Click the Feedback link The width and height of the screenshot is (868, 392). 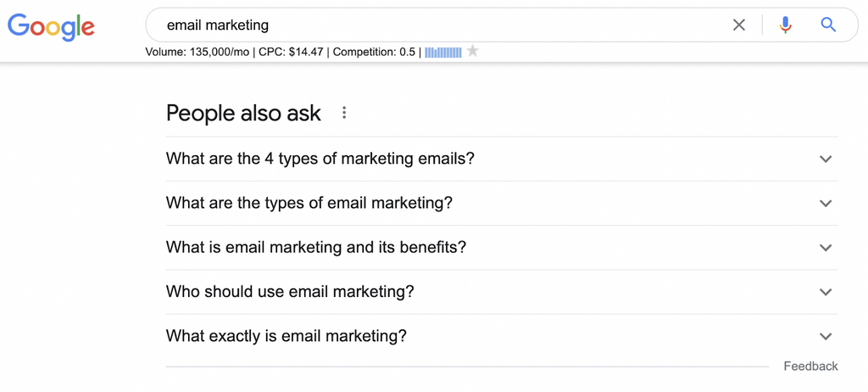click(810, 367)
